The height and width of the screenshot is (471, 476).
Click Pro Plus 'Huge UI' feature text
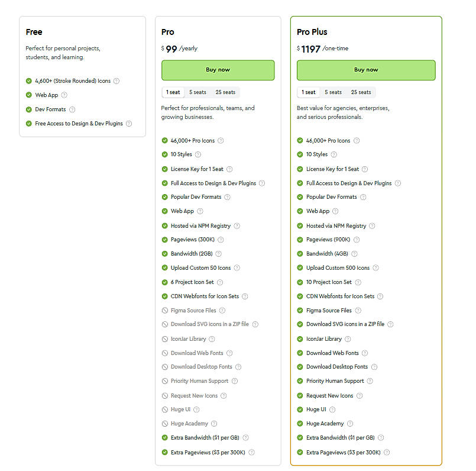316,409
